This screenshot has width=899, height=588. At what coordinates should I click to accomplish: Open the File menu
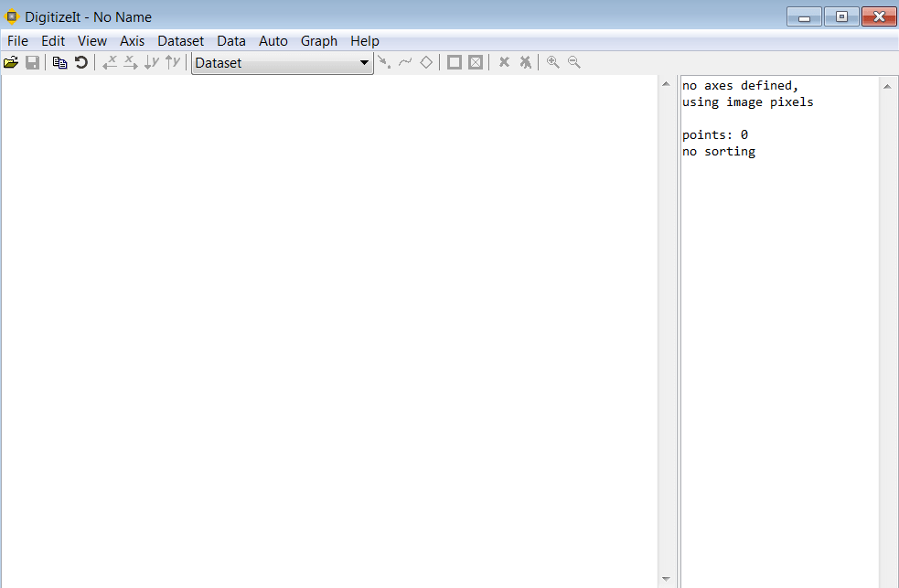pos(17,41)
